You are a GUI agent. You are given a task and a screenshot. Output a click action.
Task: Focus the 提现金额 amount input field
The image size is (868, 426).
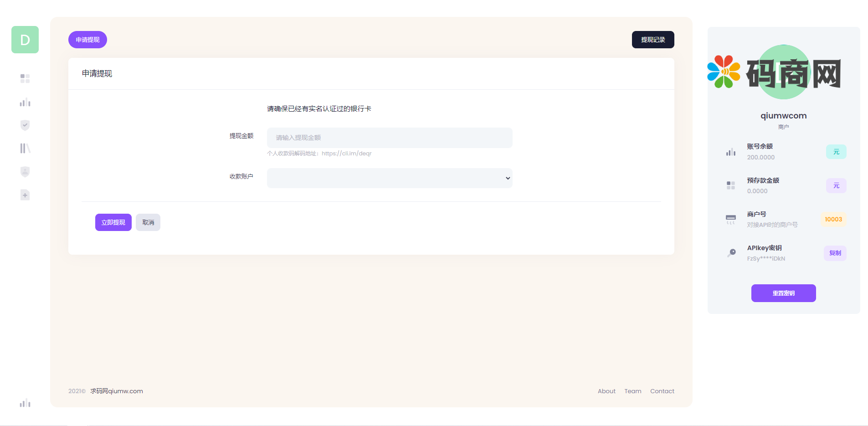pos(390,138)
